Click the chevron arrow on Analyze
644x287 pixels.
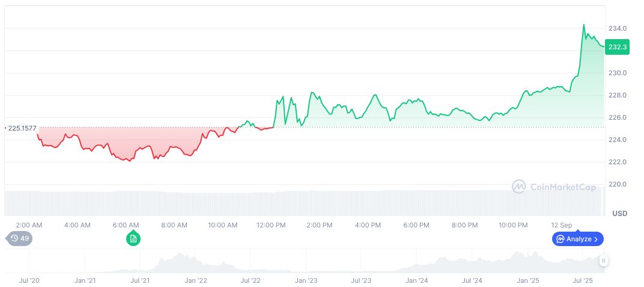point(595,239)
